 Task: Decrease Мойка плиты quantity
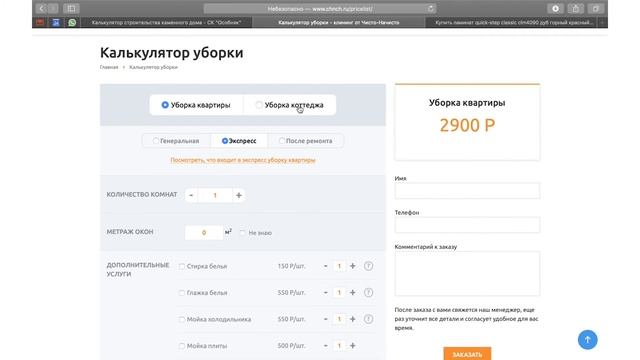pyautogui.click(x=326, y=346)
